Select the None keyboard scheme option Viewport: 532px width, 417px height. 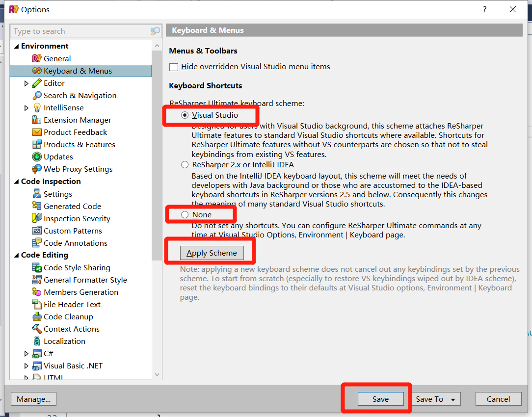coord(185,214)
